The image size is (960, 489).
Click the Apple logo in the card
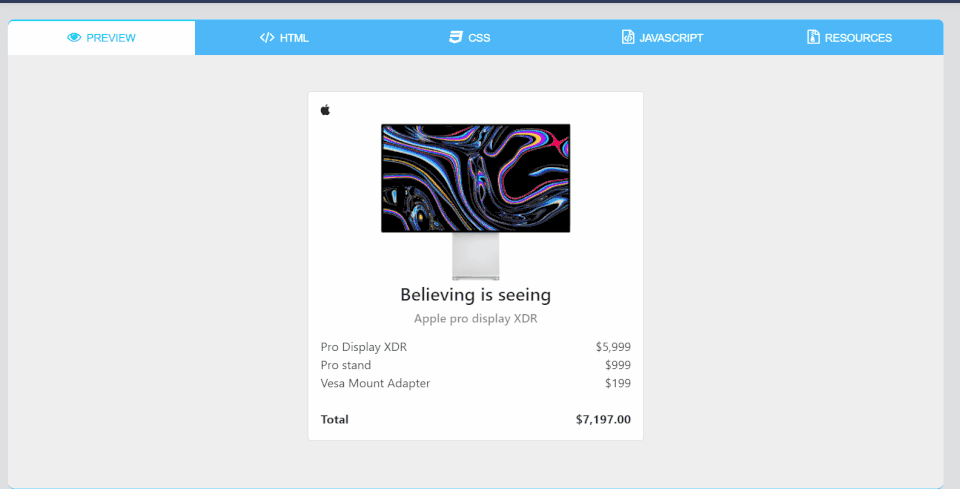[x=325, y=110]
